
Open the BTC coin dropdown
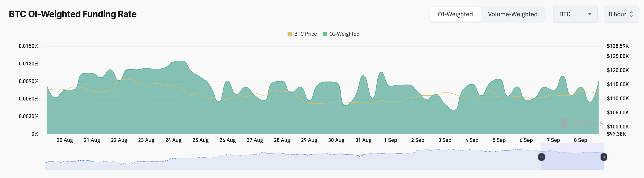[575, 14]
